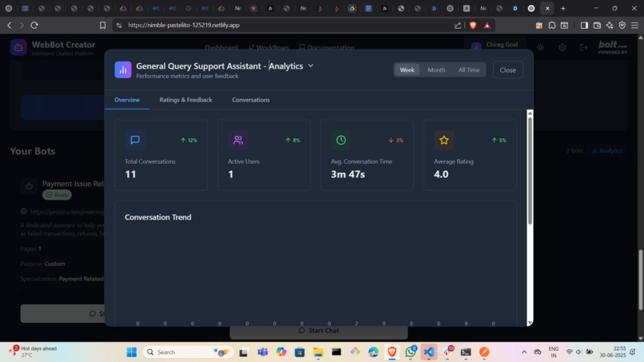Open the Windows Start menu
This screenshot has width=644, height=362.
131,352
